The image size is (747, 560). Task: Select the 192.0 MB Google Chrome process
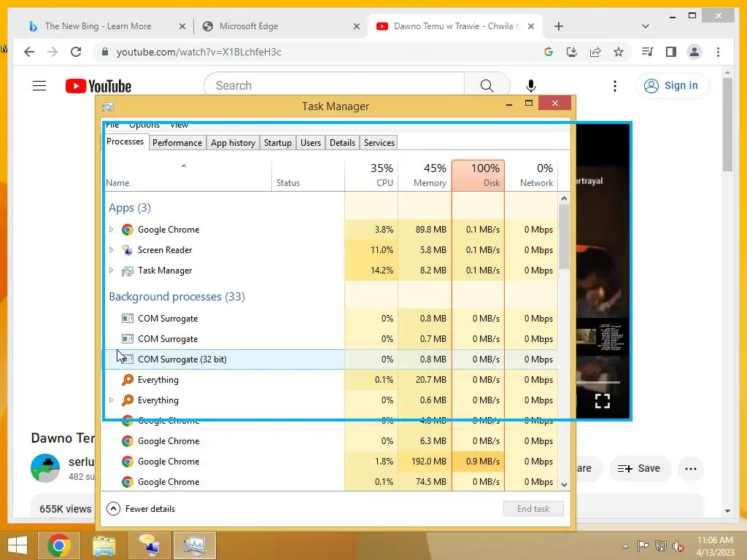(330, 462)
